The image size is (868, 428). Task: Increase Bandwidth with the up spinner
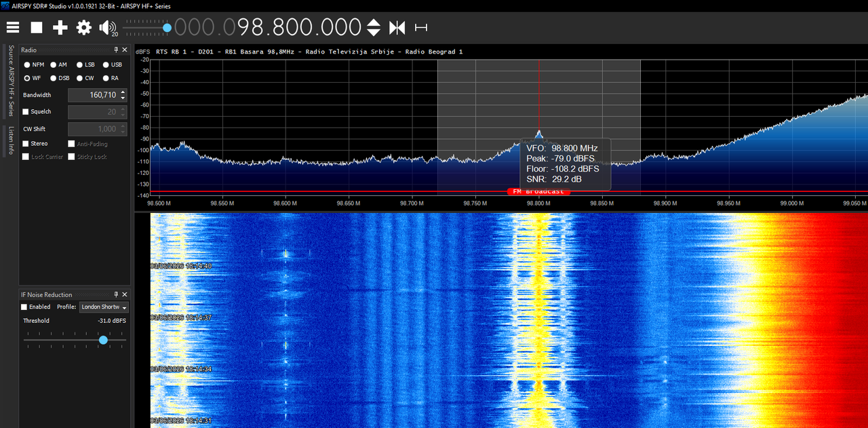coord(123,92)
